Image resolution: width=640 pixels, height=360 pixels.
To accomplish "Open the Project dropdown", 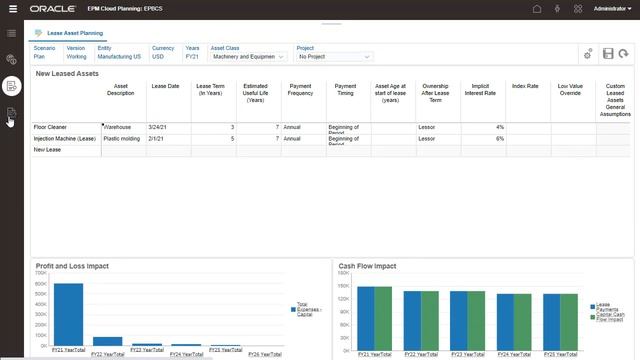I will pos(334,57).
